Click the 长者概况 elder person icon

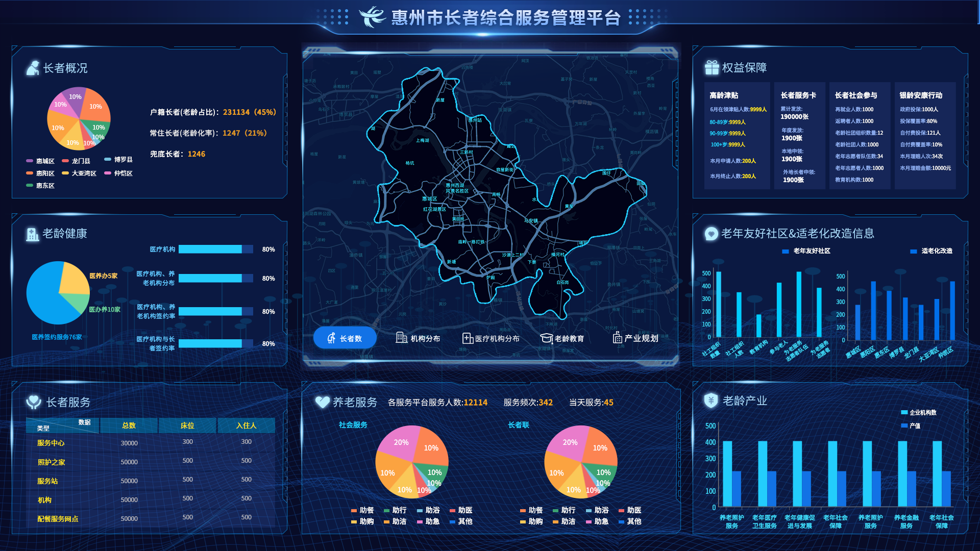pos(33,68)
